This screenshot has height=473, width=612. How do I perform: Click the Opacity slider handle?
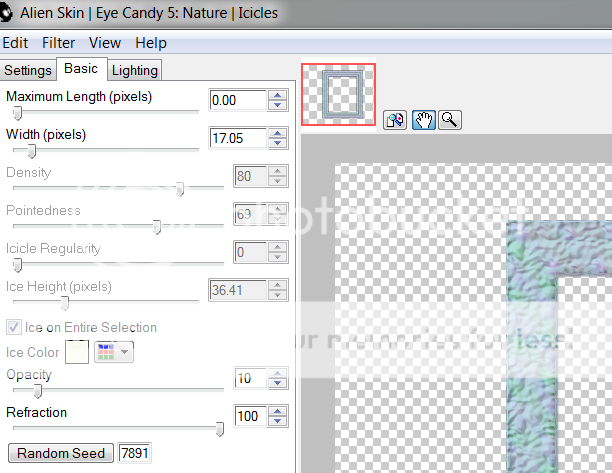37,391
